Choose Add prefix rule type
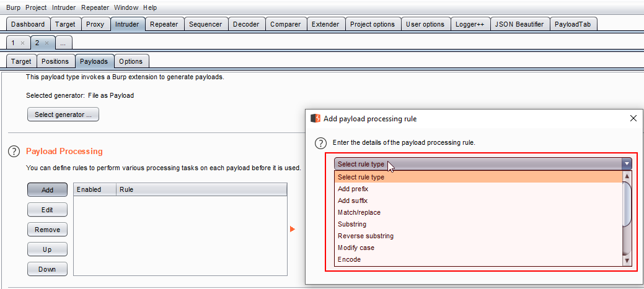The image size is (644, 289). [x=479, y=189]
